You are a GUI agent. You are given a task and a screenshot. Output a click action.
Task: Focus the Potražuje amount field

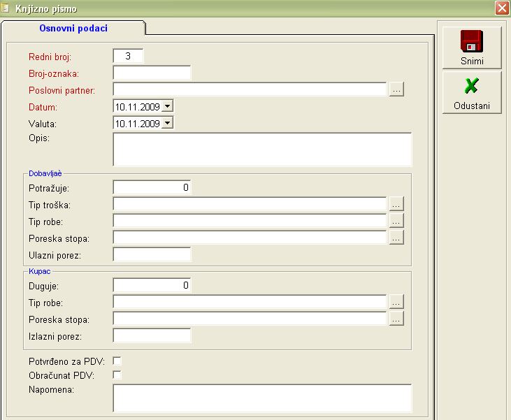click(152, 187)
